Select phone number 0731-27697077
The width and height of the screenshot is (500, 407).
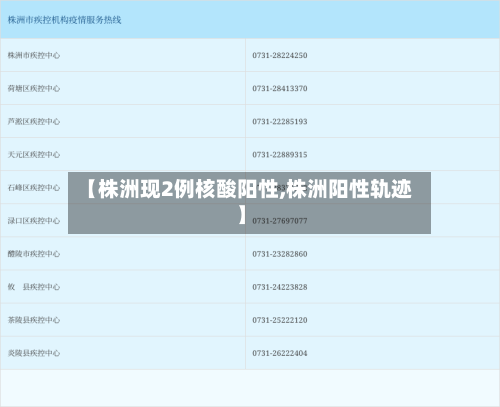280,221
